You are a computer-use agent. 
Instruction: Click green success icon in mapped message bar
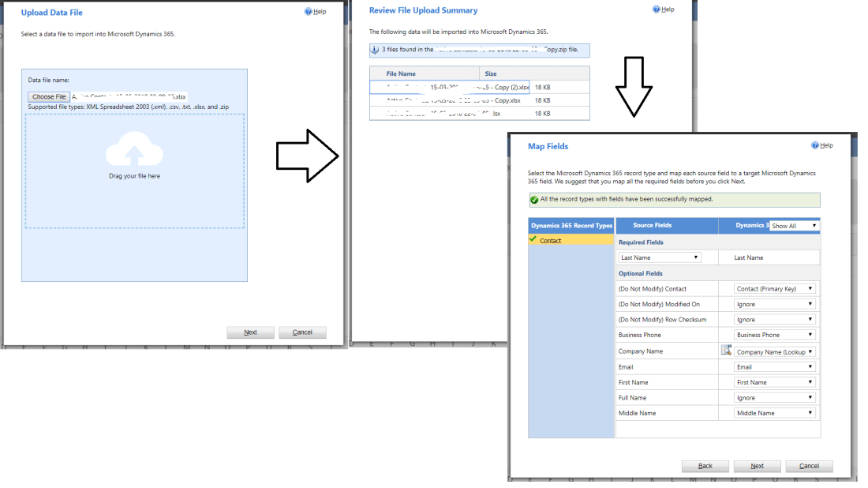pyautogui.click(x=535, y=200)
